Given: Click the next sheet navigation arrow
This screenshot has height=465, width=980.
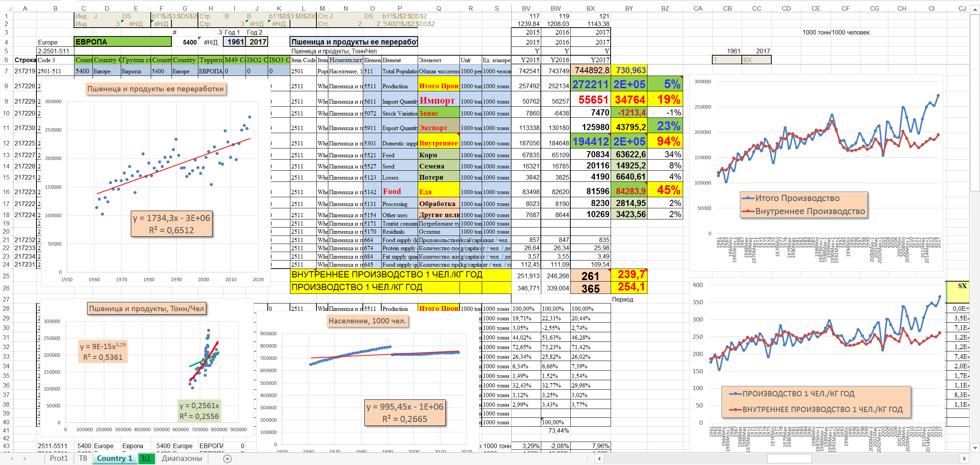Looking at the screenshot, I should (25, 458).
